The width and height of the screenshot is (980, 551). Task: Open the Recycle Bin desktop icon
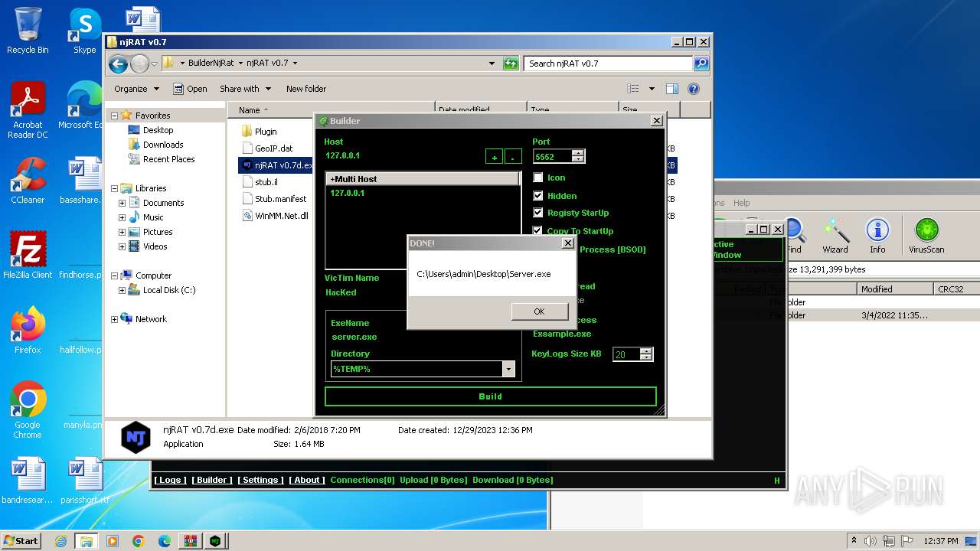(28, 31)
